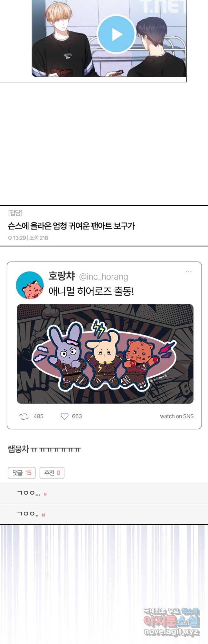Click the retweet icon next to 485
208x644 pixels.
(x=24, y=416)
